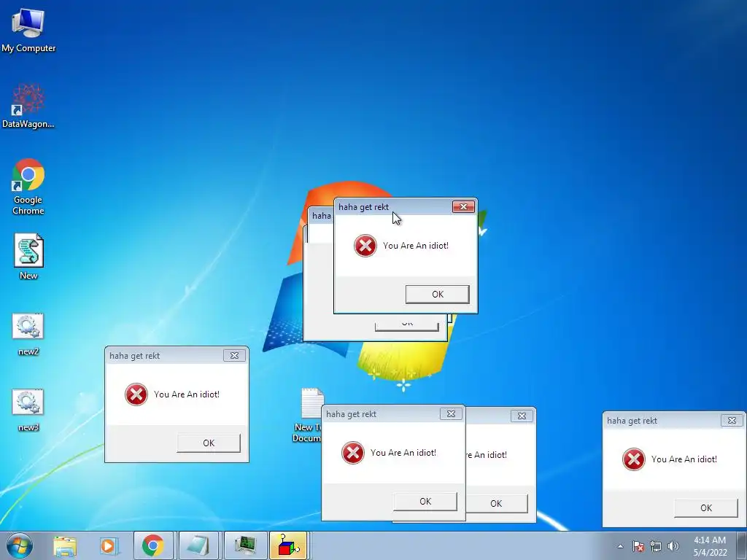Open the Action Center flag in the tray
Screen dimensions: 747x560
click(x=638, y=546)
